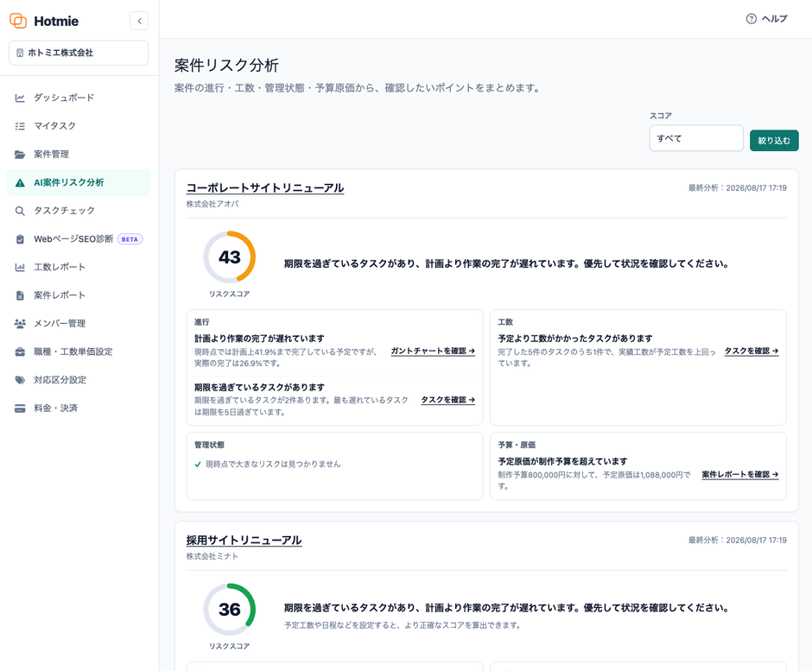The image size is (812, 671).
Task: Click the 工数レポート bar chart icon
Action: point(20,267)
